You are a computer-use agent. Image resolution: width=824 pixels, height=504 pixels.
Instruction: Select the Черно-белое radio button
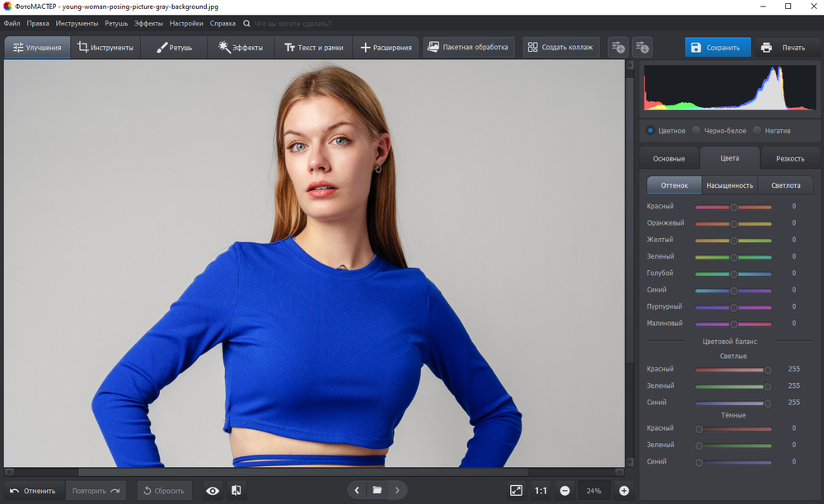point(696,130)
